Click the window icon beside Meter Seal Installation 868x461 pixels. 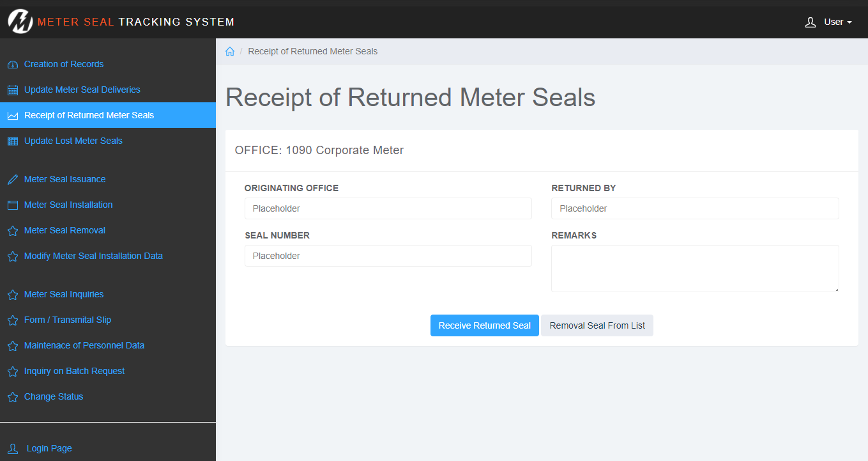[12, 205]
